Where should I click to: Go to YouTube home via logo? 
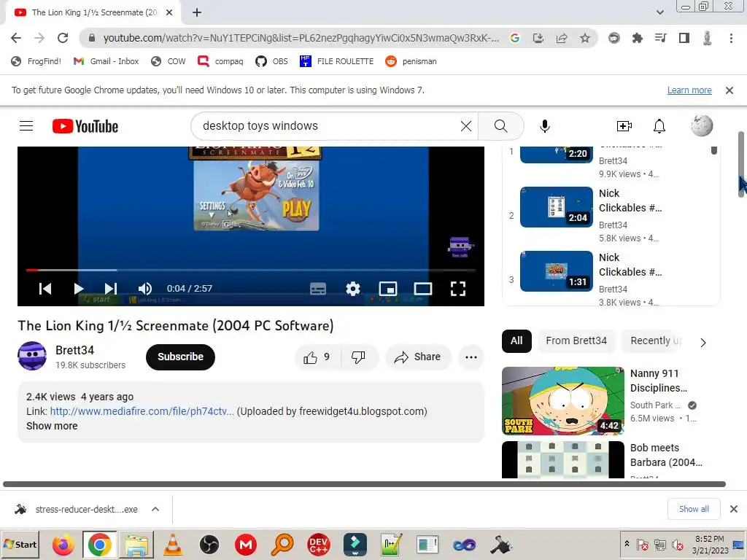tap(85, 126)
